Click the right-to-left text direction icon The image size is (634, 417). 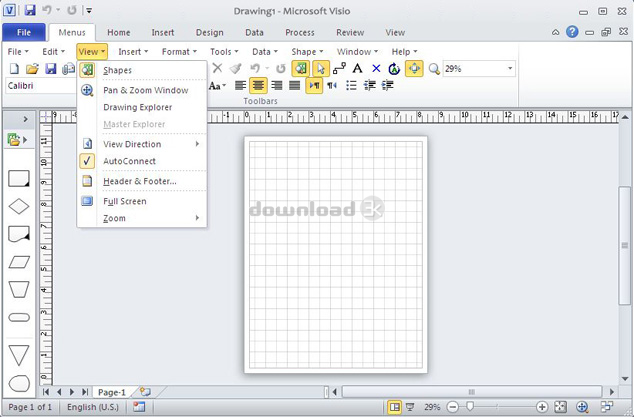[x=332, y=85]
